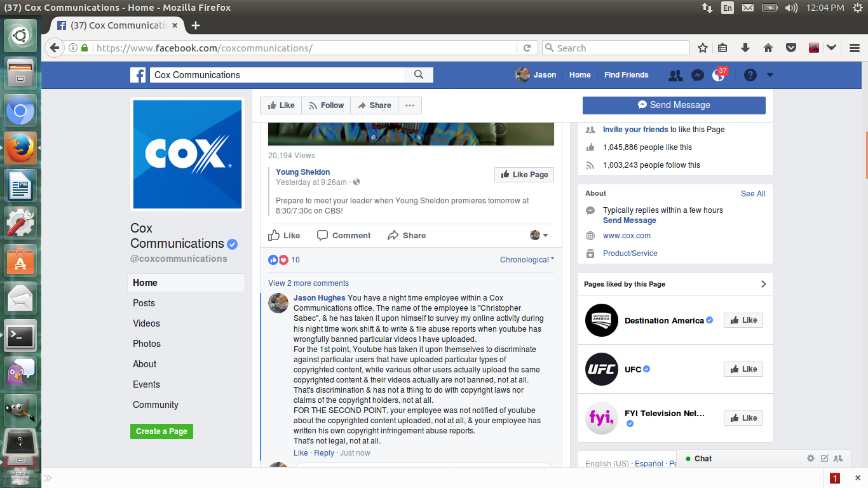The width and height of the screenshot is (868, 488).
Task: Click the Create a Page button
Action: (x=161, y=431)
